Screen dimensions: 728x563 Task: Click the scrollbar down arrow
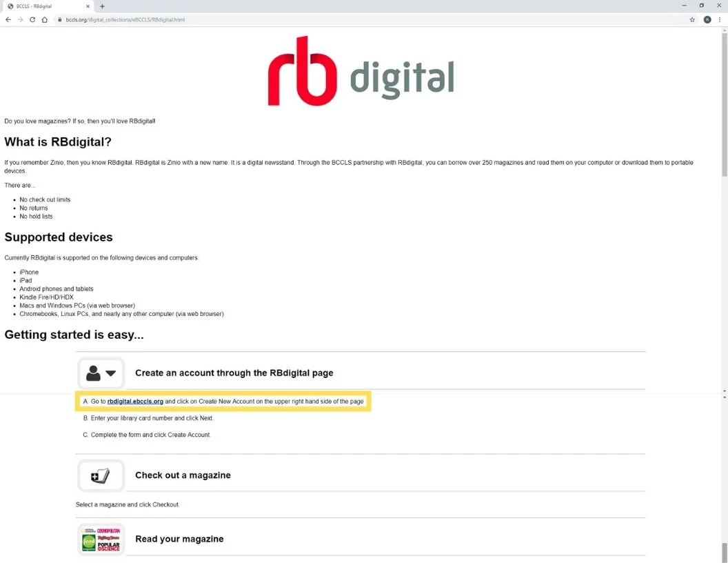pyautogui.click(x=725, y=392)
